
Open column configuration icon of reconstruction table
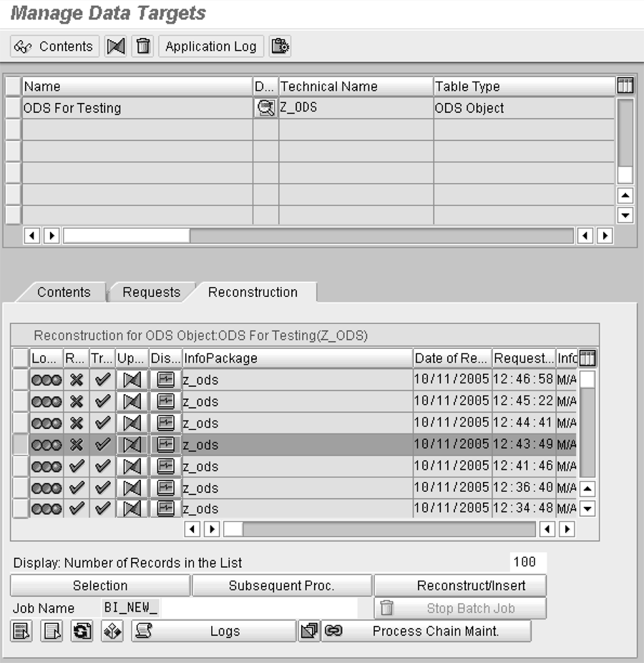pos(587,358)
